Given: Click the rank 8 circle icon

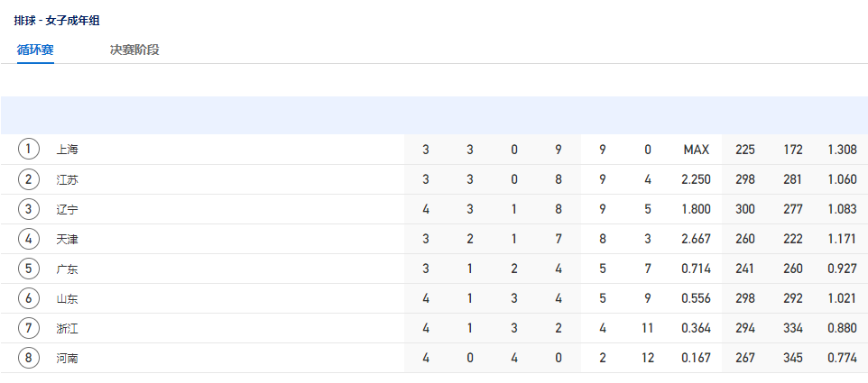Looking at the screenshot, I should tap(29, 358).
